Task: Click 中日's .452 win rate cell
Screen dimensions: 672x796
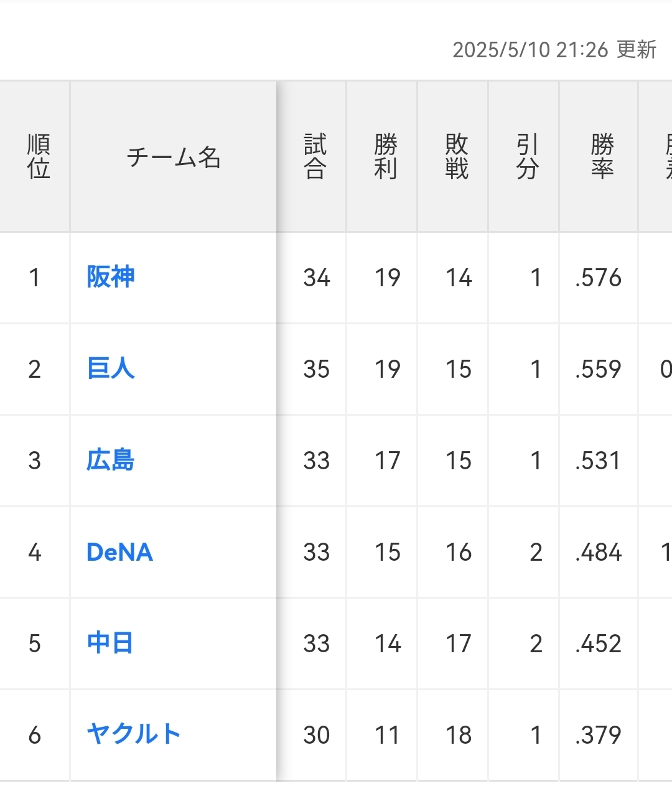Action: 598,644
